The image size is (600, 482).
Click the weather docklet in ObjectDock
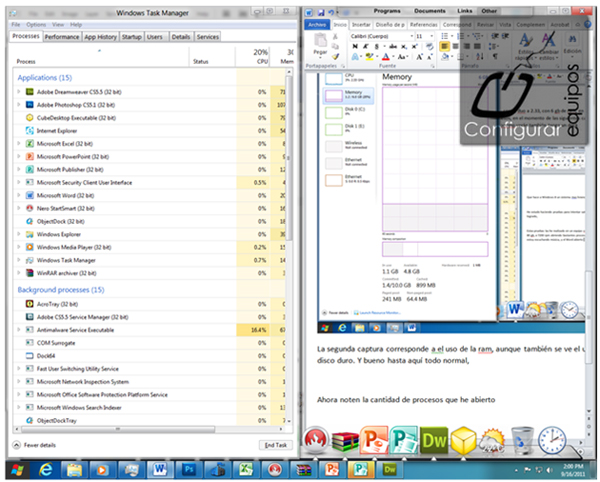pyautogui.click(x=493, y=441)
